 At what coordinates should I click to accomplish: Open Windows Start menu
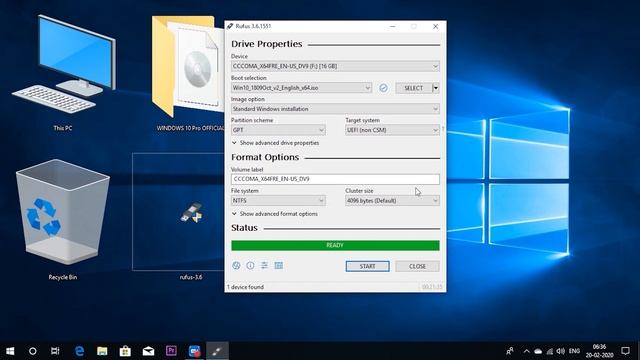point(10,351)
